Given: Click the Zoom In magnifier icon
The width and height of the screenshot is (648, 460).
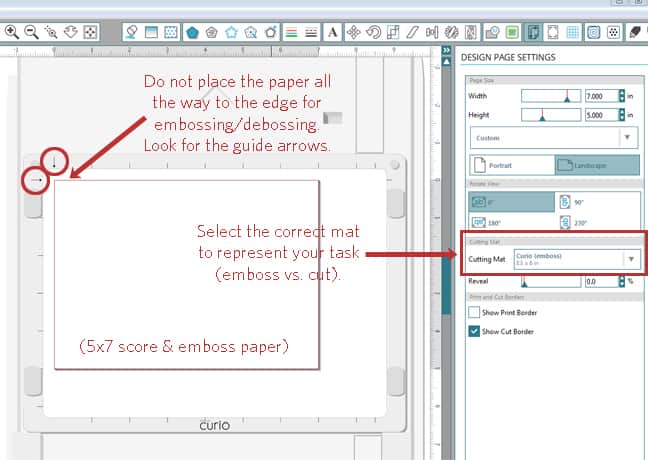Looking at the screenshot, I should [12, 32].
